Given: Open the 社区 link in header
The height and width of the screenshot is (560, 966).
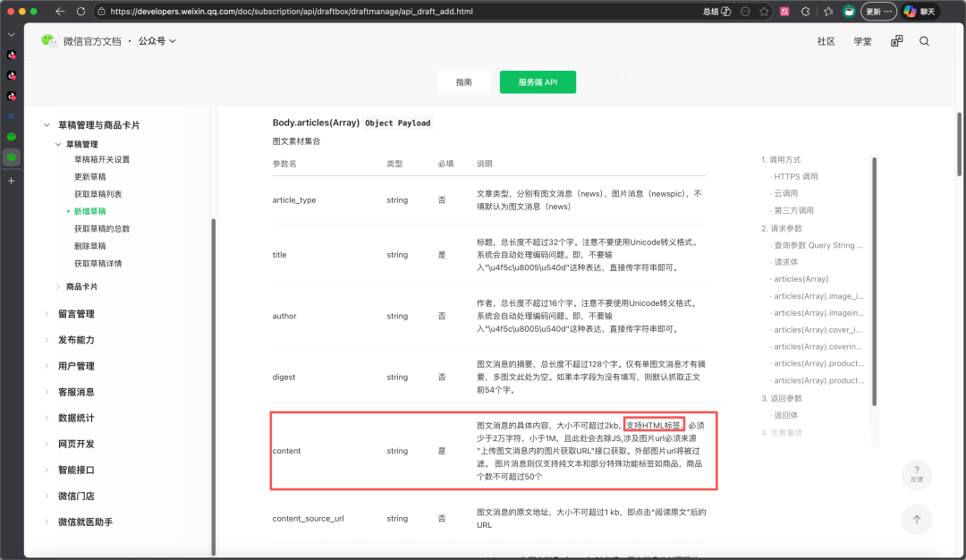Looking at the screenshot, I should [826, 41].
